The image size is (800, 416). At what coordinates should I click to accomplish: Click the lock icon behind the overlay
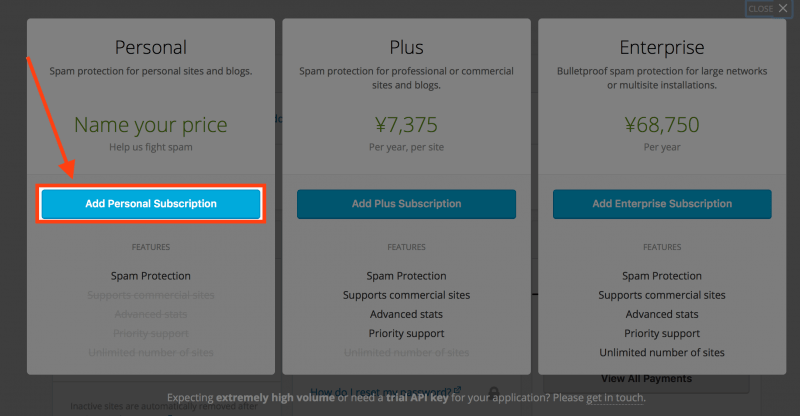[493, 392]
